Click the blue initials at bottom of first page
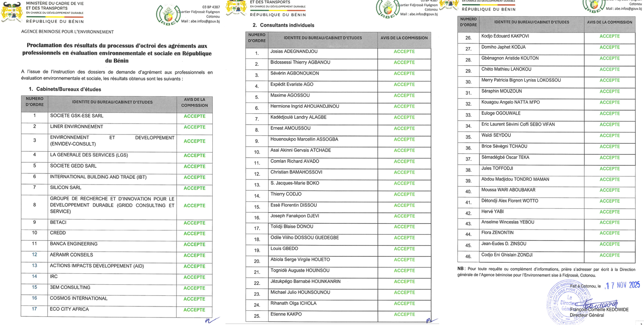Image resolution: width=644 pixels, height=325 pixels. point(211,320)
